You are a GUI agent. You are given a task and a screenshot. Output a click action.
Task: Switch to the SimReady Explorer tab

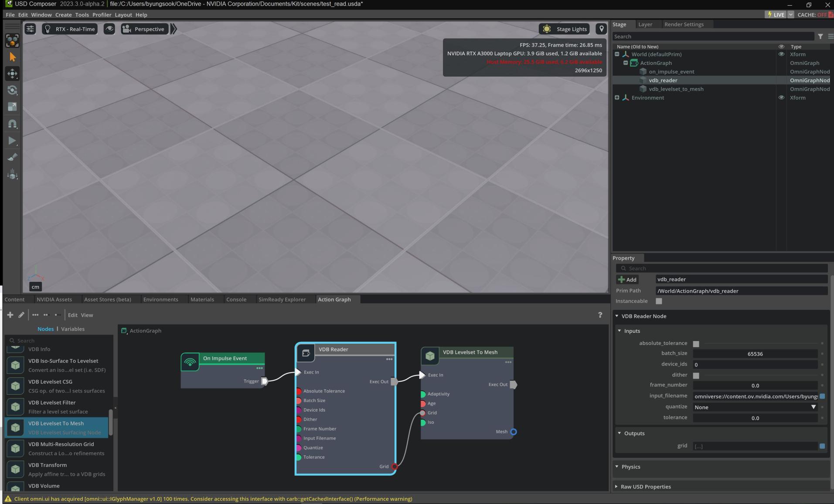point(282,300)
